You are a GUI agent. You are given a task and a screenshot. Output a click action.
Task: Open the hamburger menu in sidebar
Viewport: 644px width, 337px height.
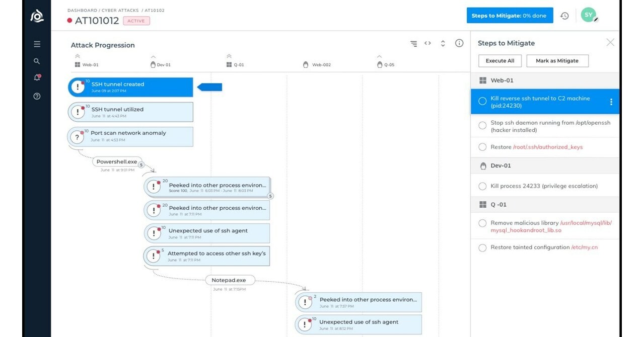click(37, 44)
